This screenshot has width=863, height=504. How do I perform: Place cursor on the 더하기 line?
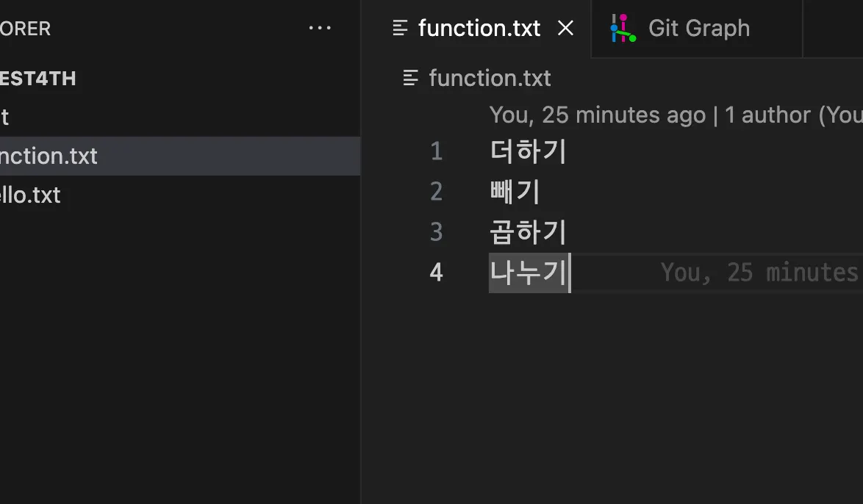click(528, 151)
